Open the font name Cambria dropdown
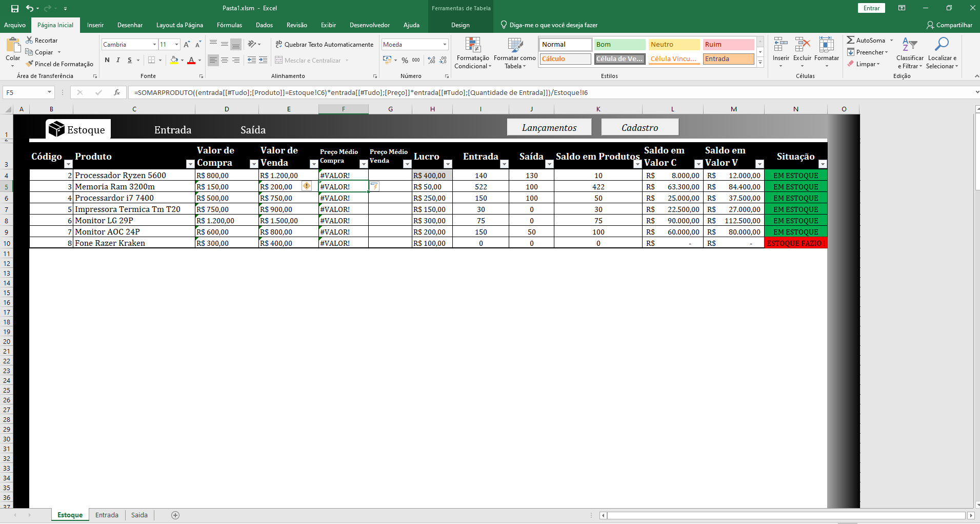980x524 pixels. coord(154,45)
